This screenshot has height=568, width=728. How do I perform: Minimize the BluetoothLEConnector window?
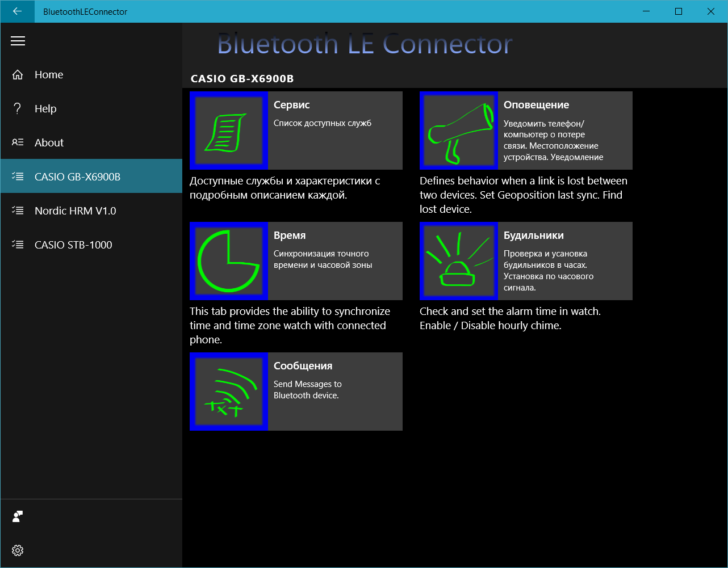[646, 11]
